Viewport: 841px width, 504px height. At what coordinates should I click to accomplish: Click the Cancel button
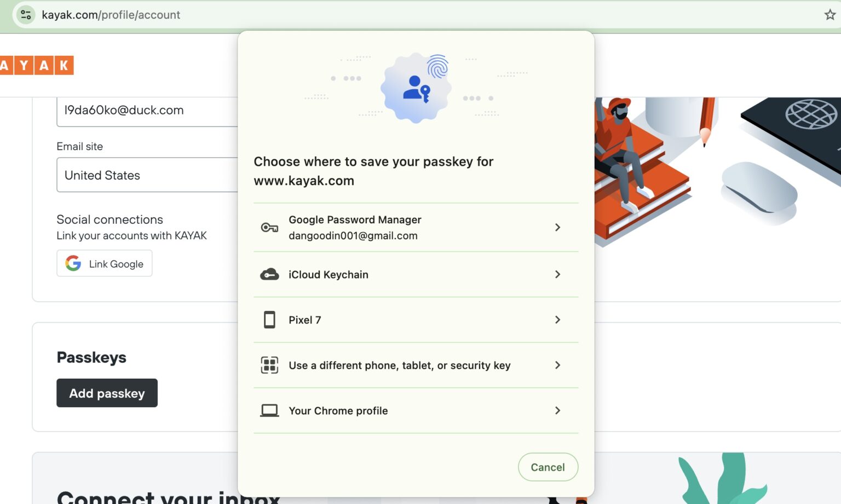(x=548, y=467)
